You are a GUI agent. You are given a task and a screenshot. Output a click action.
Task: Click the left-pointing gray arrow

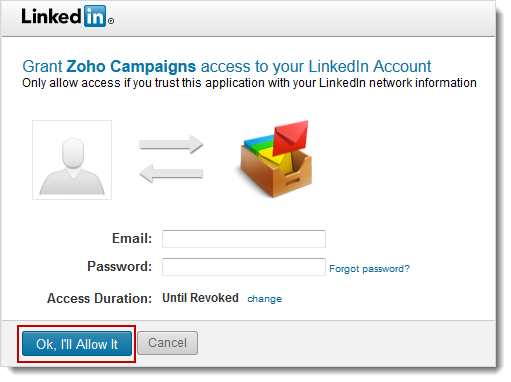point(171,173)
